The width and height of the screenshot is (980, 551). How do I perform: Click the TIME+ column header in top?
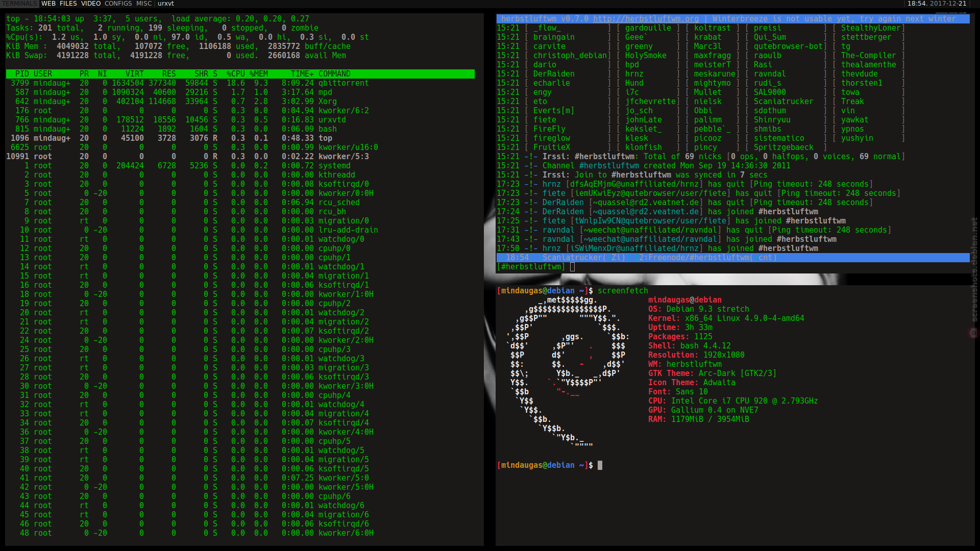tap(302, 74)
